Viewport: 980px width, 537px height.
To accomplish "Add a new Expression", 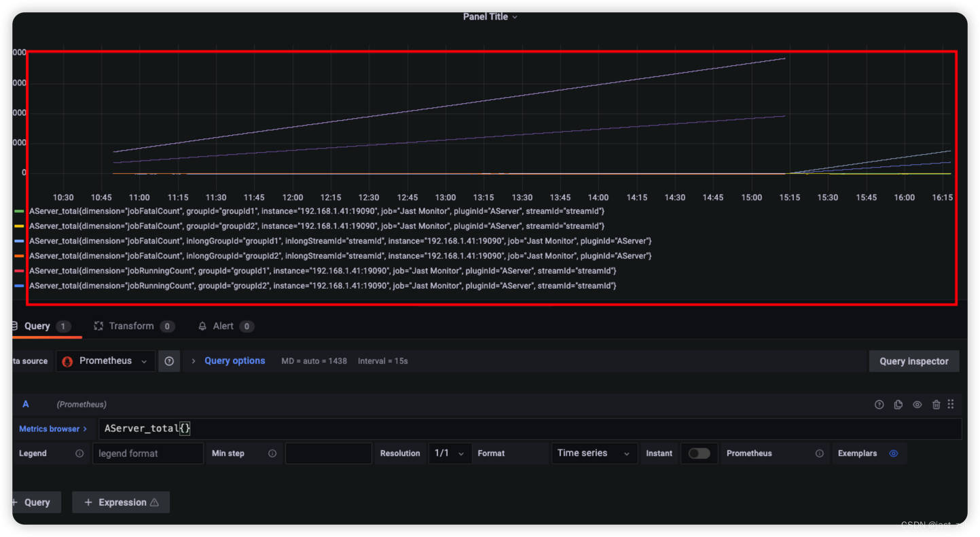I will (x=121, y=502).
